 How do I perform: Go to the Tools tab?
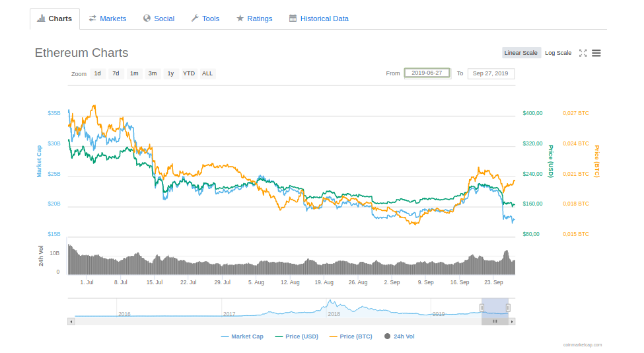point(205,19)
